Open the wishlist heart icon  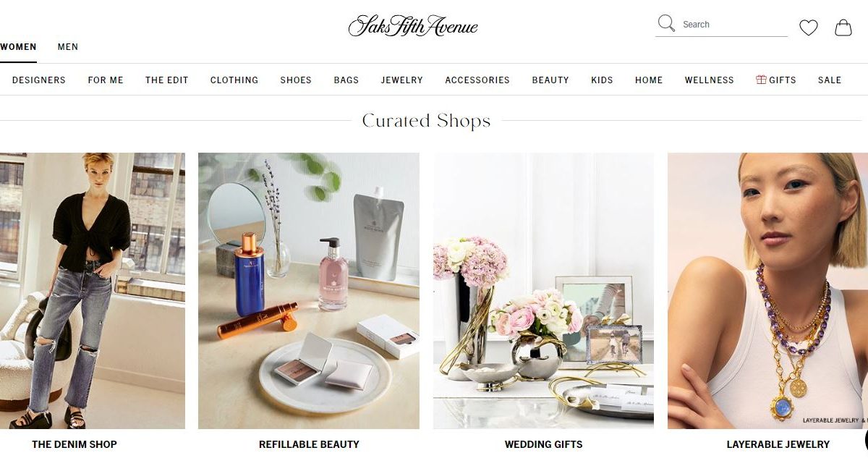[809, 27]
